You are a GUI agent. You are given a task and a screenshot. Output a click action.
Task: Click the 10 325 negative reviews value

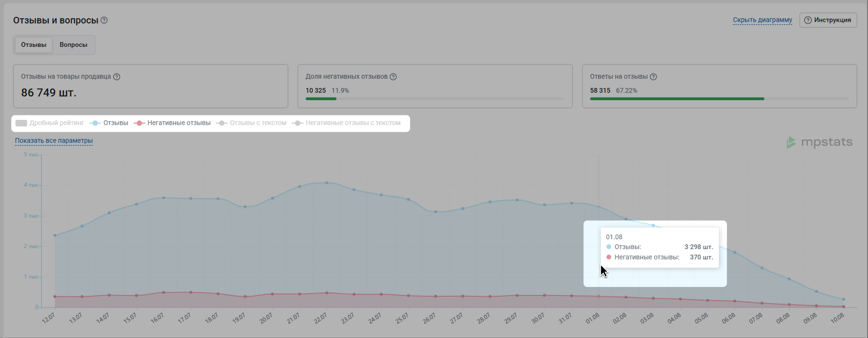click(316, 91)
